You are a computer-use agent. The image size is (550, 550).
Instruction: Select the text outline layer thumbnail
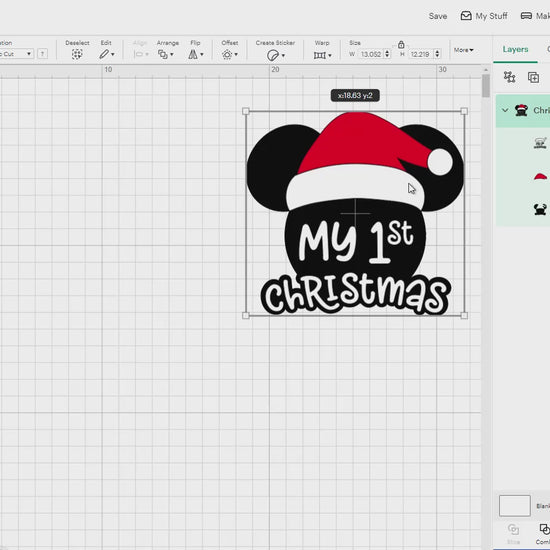540,143
